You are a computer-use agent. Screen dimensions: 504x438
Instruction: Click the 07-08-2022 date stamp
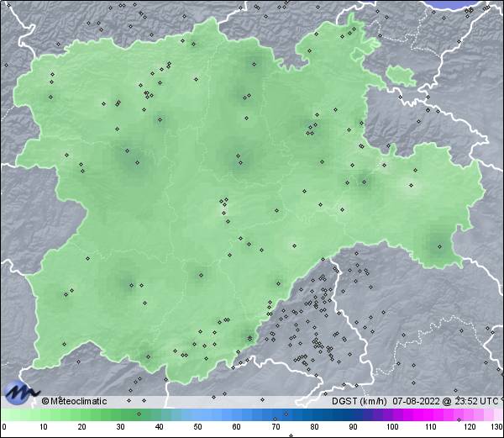tap(416, 401)
